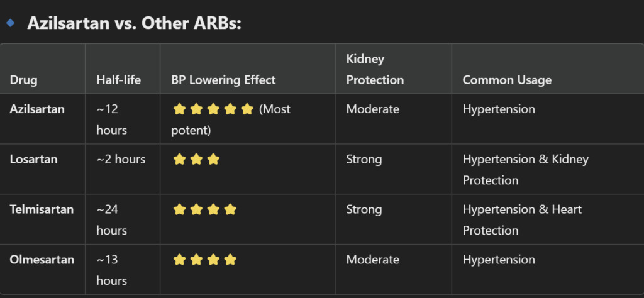This screenshot has width=644, height=298.
Task: Click the second star in Olmesartan row
Action: pyautogui.click(x=196, y=260)
